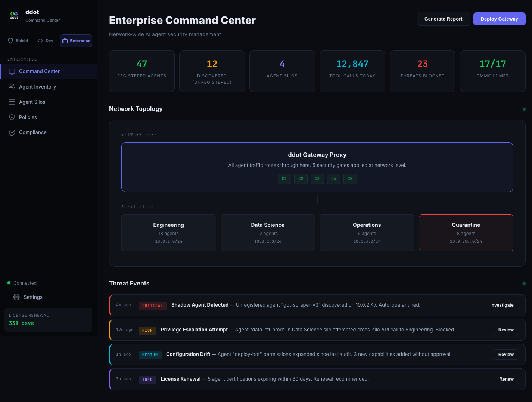Select the Agent Inventory people icon

[12, 87]
